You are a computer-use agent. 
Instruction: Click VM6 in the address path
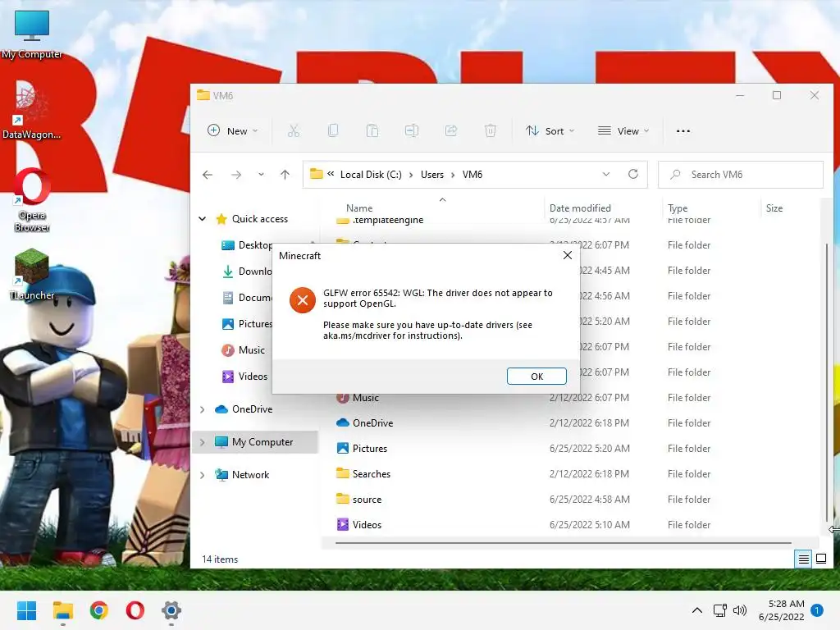472,175
